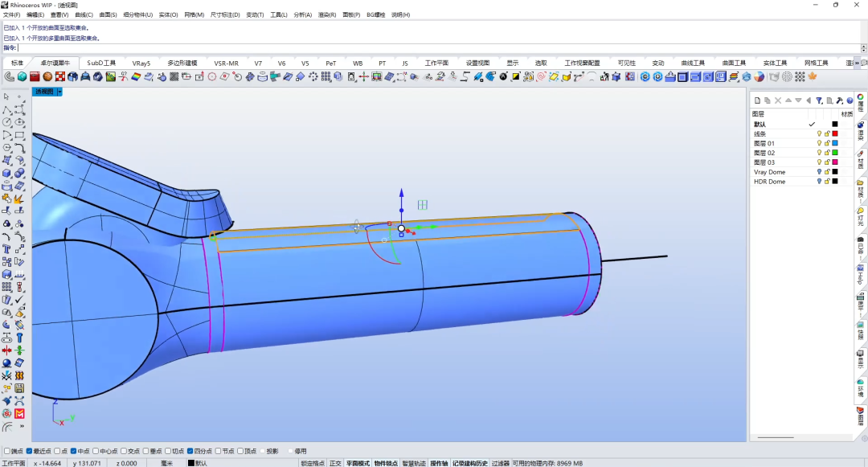This screenshot has height=467, width=868.
Task: Click the 指令 command input field
Action: coord(439,48)
